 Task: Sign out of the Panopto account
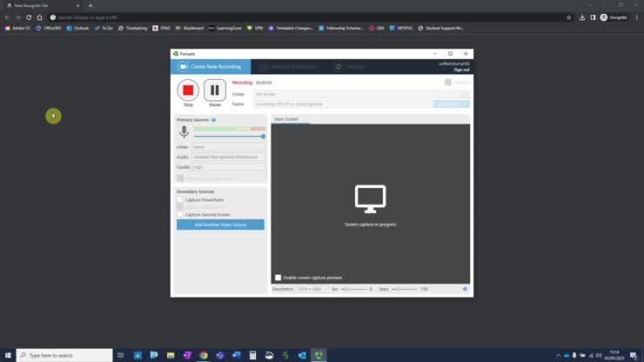pos(461,70)
